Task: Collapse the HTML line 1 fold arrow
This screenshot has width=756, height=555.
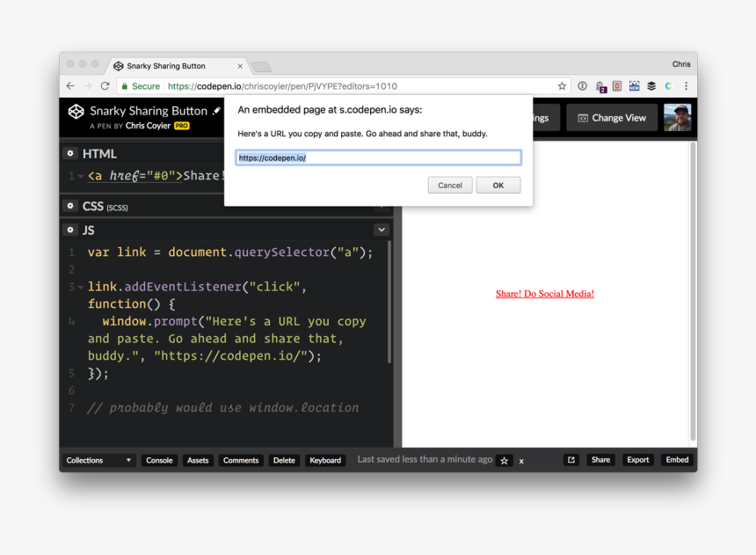Action: pyautogui.click(x=81, y=176)
